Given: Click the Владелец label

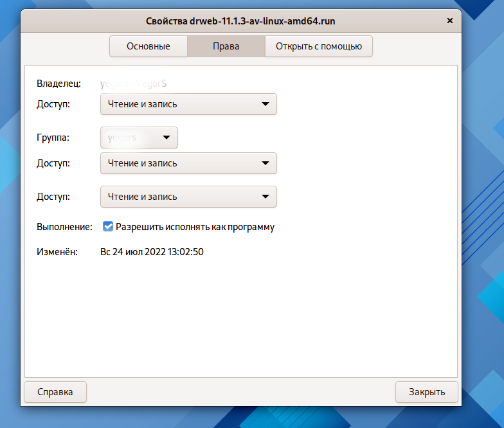Looking at the screenshot, I should [59, 84].
